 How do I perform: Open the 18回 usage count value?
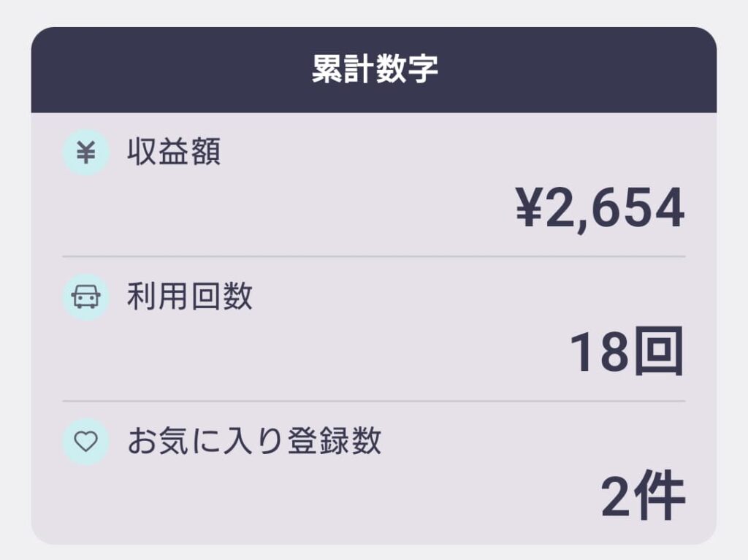point(626,353)
